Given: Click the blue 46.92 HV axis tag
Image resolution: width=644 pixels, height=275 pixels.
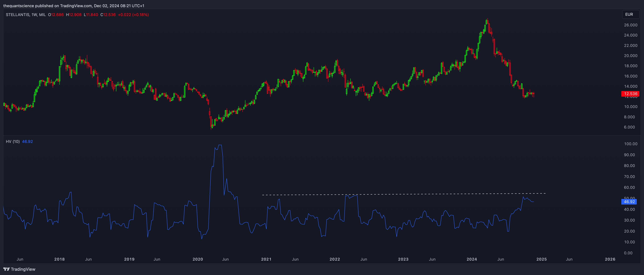Looking at the screenshot, I should pos(629,202).
